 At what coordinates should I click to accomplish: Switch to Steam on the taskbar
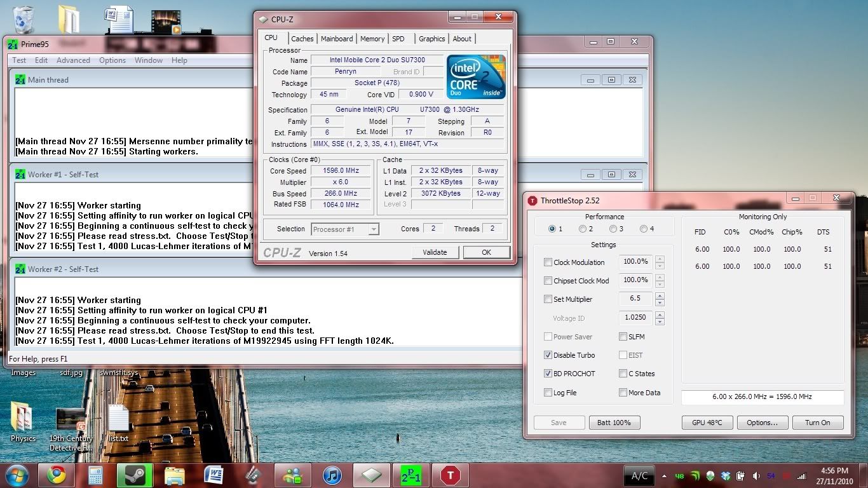[135, 475]
